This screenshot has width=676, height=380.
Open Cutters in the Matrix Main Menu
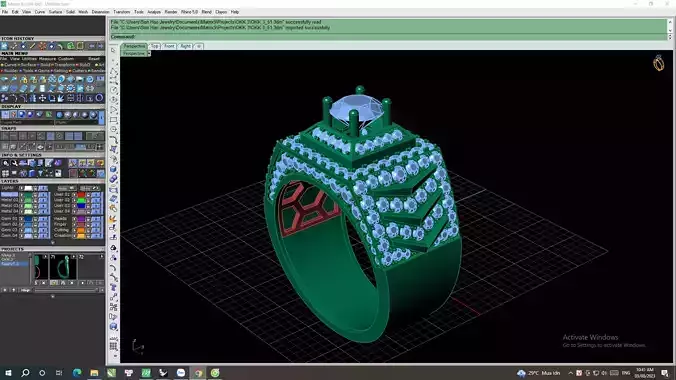pos(79,70)
